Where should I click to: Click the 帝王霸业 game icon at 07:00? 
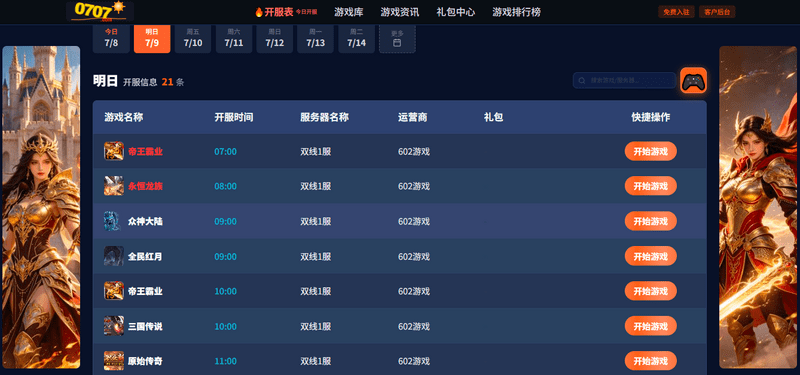114,152
